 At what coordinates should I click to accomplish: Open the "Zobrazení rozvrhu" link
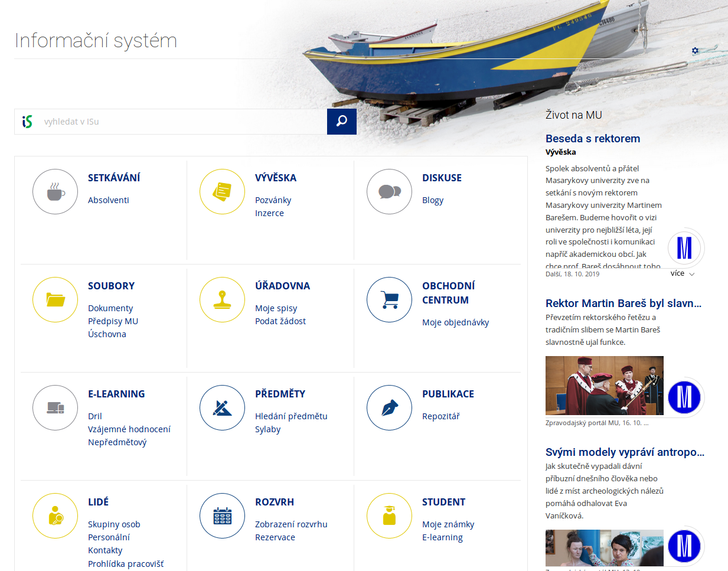point(291,524)
